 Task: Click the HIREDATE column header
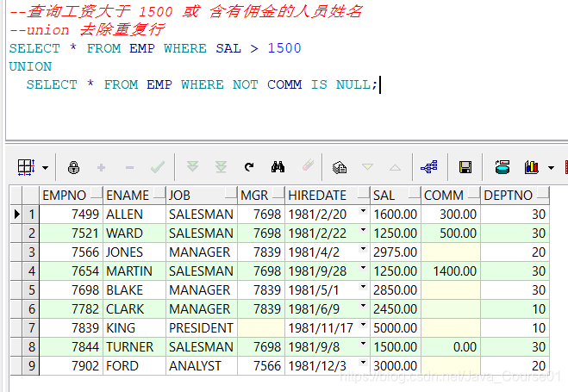point(328,196)
